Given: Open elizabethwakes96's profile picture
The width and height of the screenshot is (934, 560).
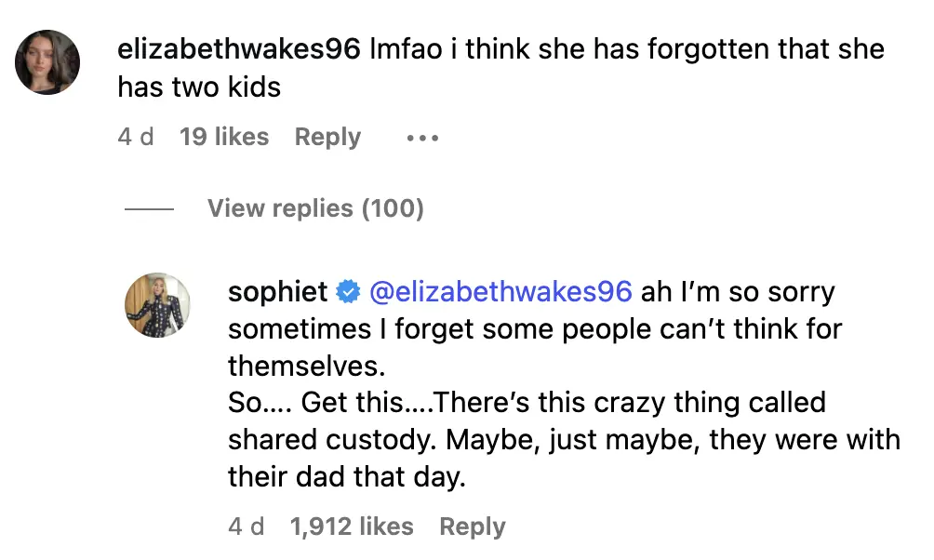Looking at the screenshot, I should (47, 62).
